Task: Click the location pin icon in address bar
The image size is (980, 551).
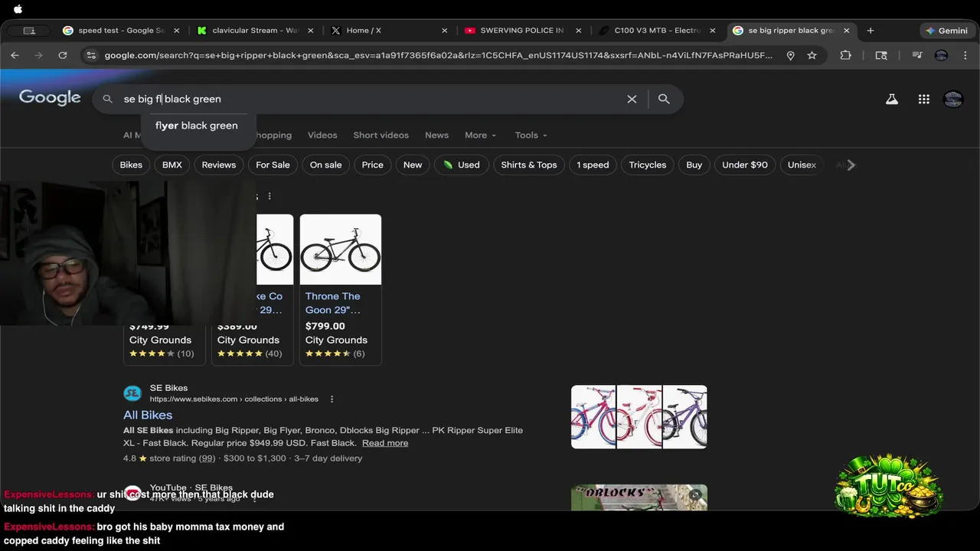Action: [x=790, y=55]
